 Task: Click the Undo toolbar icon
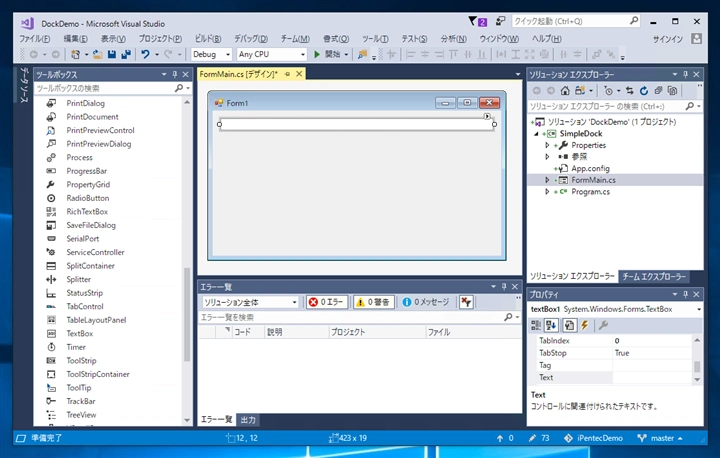coord(145,54)
